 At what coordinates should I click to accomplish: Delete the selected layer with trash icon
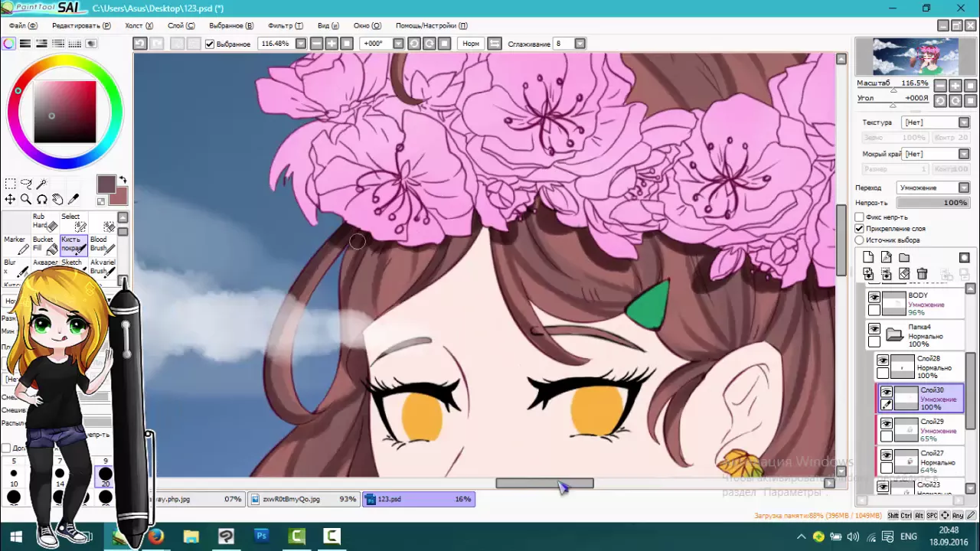(x=922, y=273)
